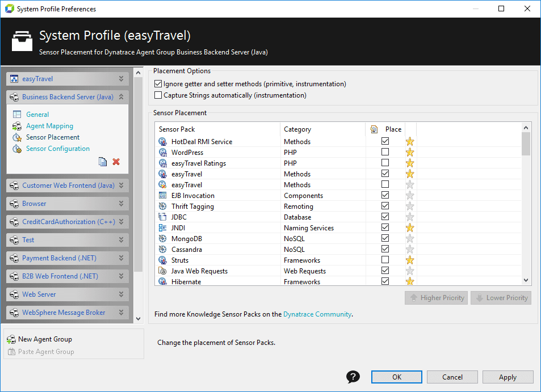The image size is (541, 392).
Task: Check Place box for WordPress
Action: pyautogui.click(x=385, y=151)
